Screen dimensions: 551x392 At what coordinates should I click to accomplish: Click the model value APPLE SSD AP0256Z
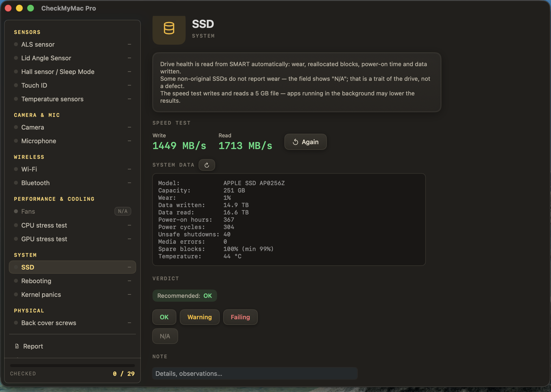coord(254,183)
